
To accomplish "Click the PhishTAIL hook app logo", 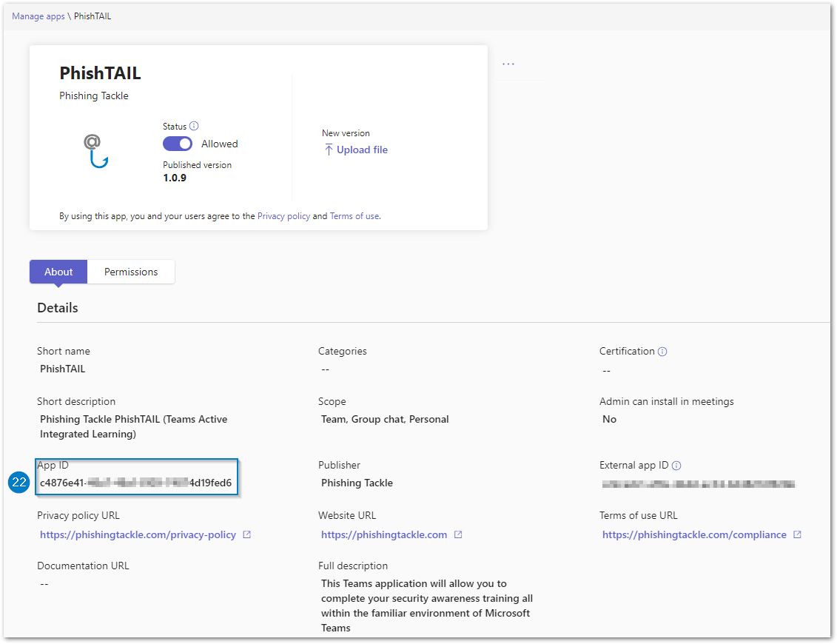I will click(96, 151).
